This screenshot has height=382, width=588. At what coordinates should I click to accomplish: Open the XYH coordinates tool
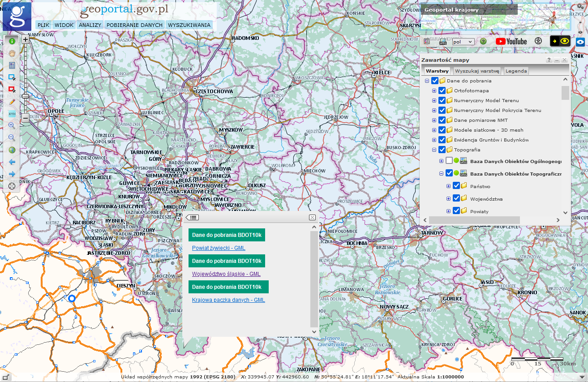12,114
